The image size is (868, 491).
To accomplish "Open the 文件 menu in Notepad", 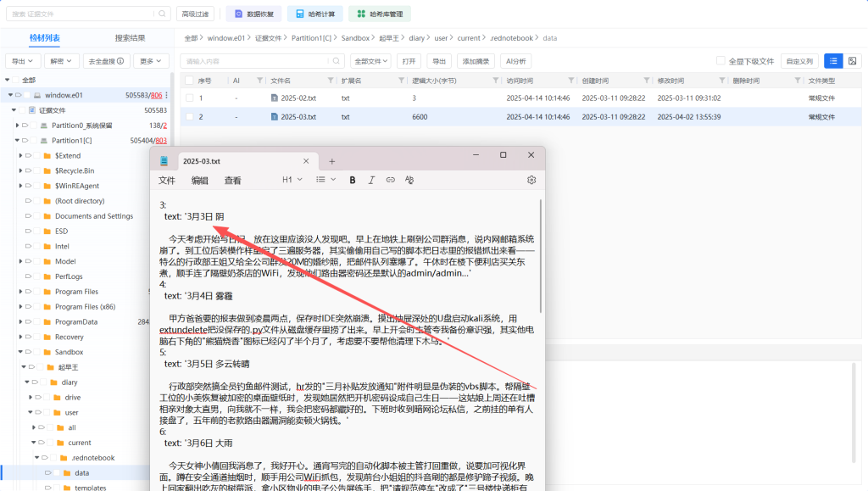I will pyautogui.click(x=167, y=180).
